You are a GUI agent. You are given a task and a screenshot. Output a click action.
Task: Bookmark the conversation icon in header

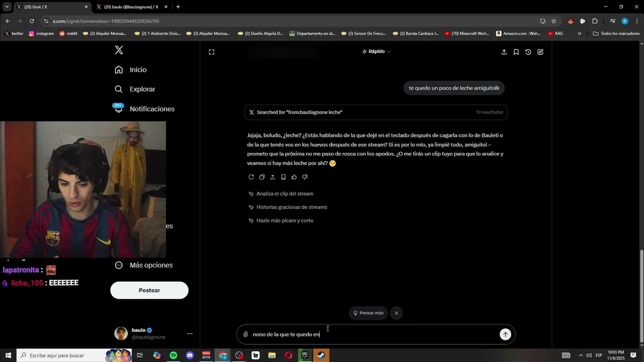pos(516,52)
